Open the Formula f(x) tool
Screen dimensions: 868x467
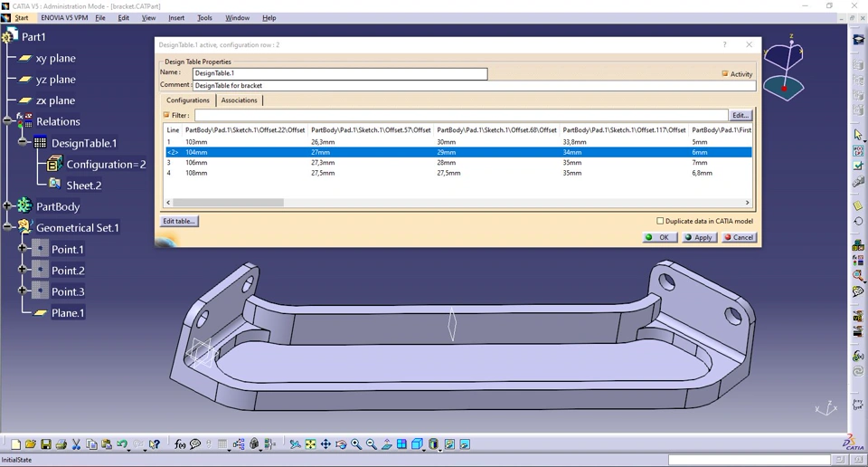pos(180,444)
